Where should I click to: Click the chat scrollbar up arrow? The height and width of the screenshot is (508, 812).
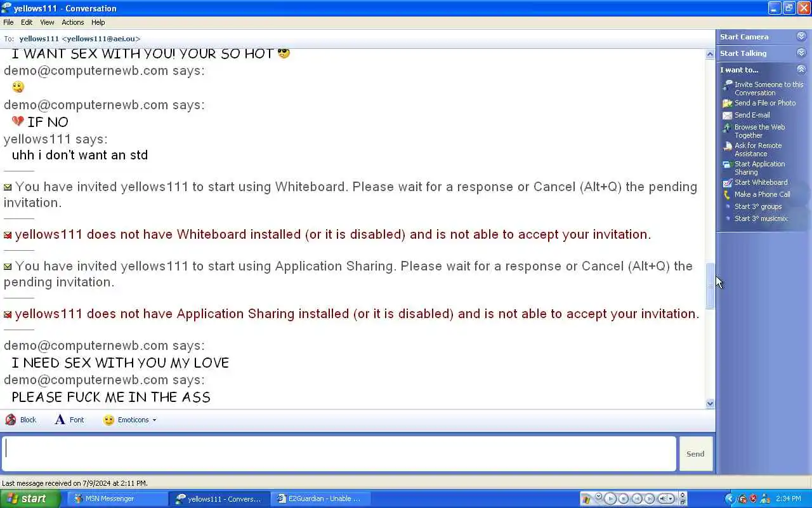click(x=710, y=54)
